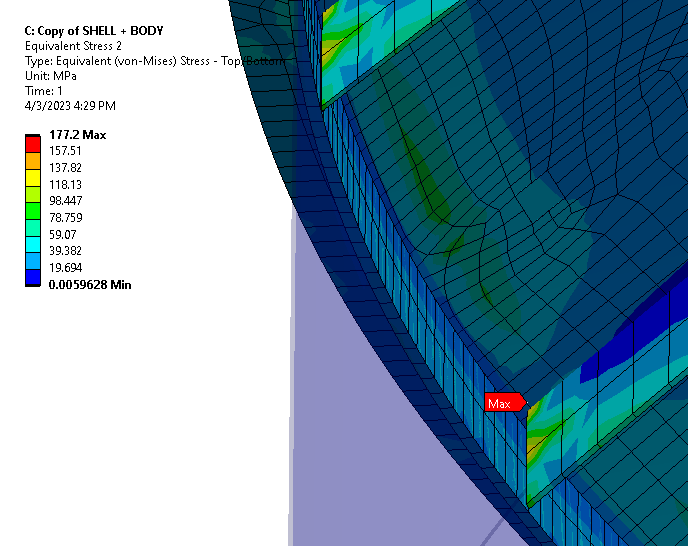Click the red Max probe tag

pos(503,403)
